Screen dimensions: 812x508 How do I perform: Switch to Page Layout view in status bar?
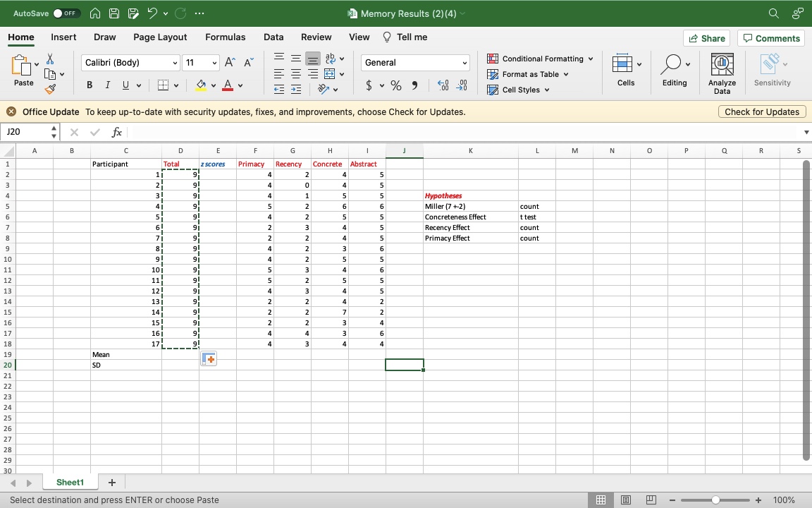[x=626, y=500]
